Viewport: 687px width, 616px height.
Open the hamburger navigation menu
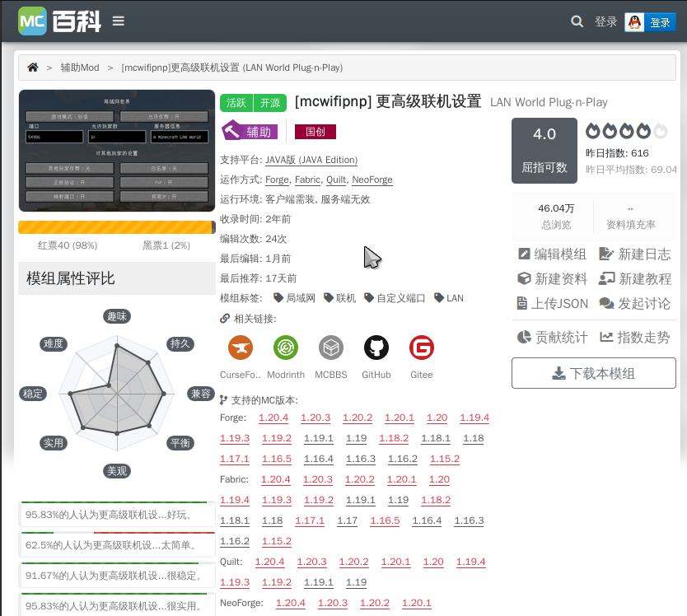119,21
